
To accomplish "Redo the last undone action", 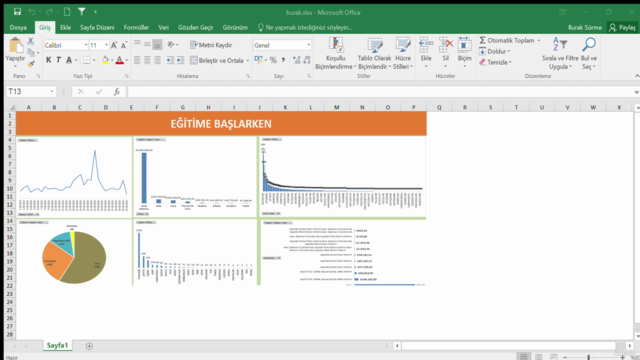I will pos(49,12).
